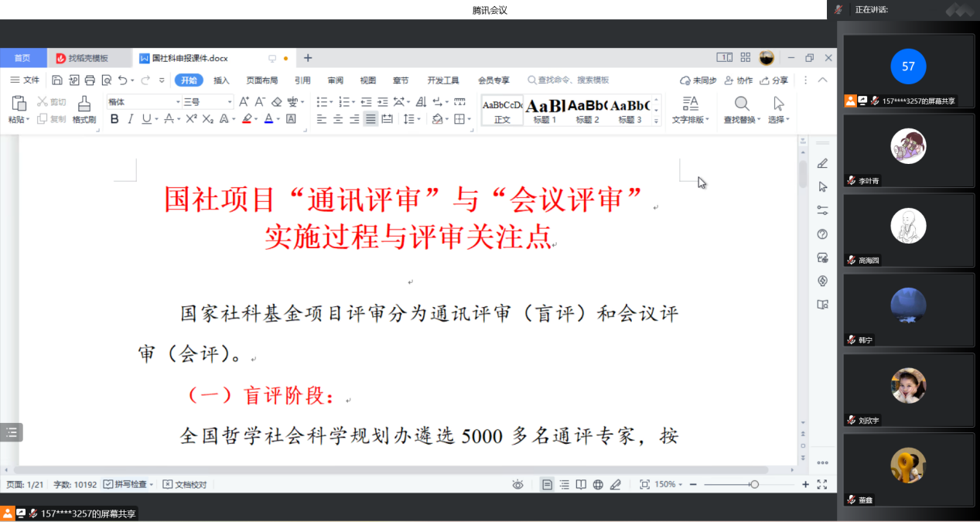Click the Undo arrow icon
This screenshot has width=980, height=522.
124,80
